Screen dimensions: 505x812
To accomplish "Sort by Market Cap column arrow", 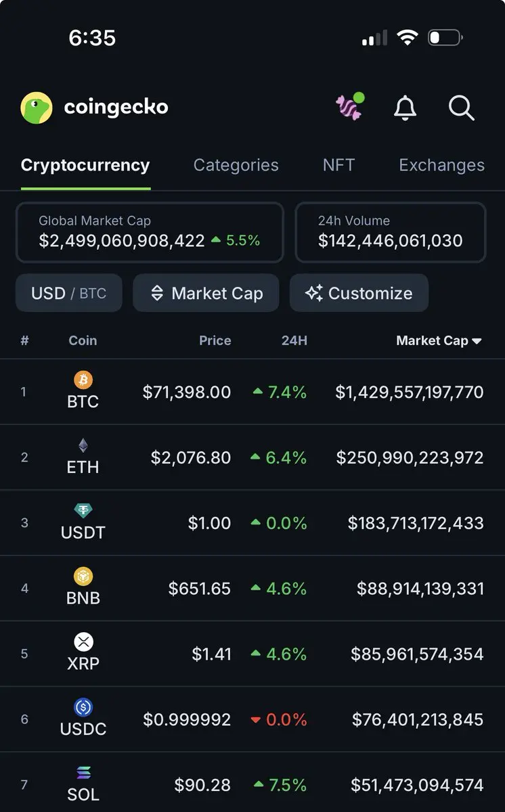I will coord(477,341).
